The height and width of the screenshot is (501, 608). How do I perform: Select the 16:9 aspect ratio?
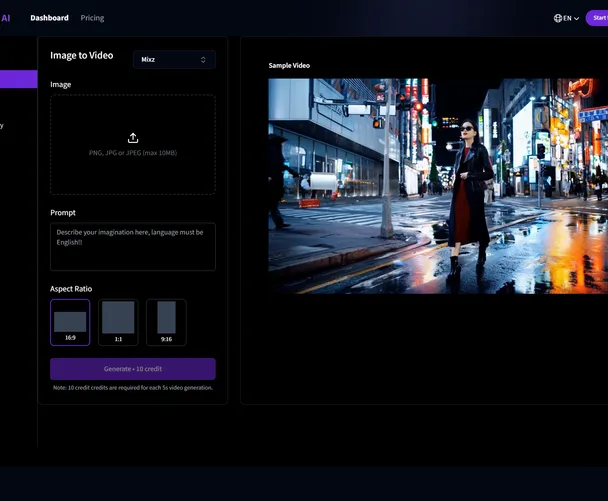click(x=70, y=322)
